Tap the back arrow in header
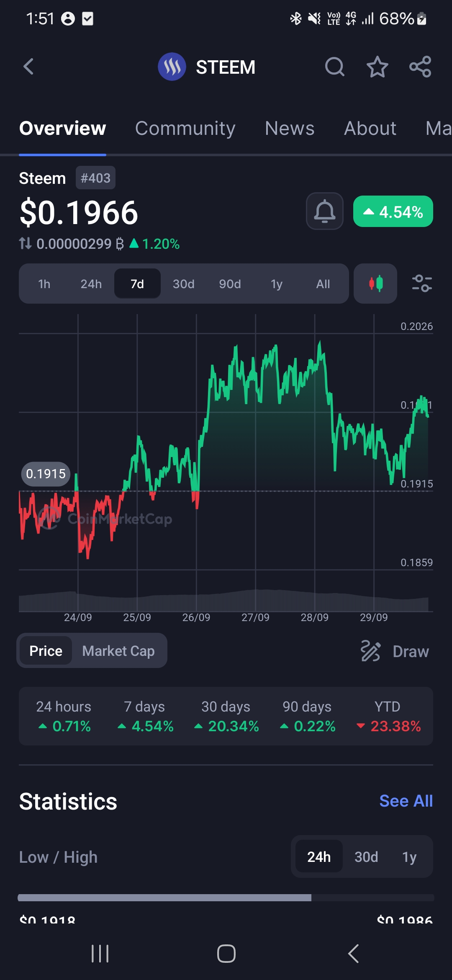 [28, 67]
